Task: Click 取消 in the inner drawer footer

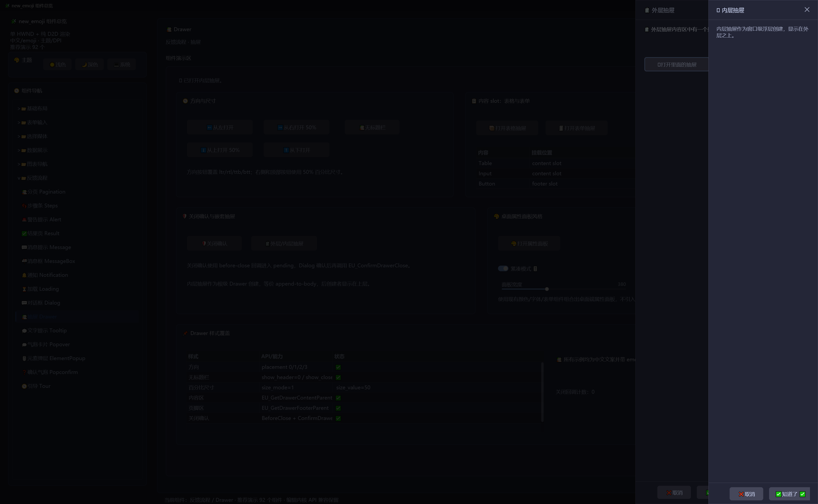Action: (x=746, y=494)
